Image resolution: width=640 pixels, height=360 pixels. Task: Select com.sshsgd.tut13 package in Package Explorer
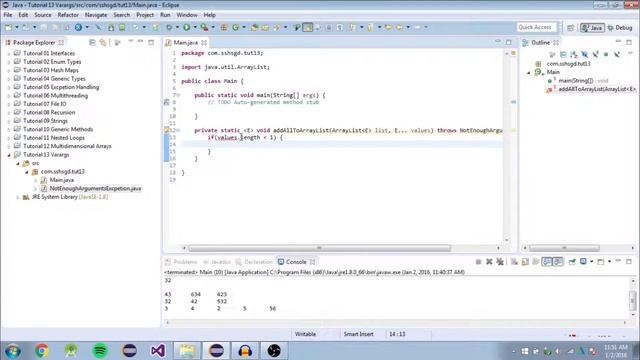pyautogui.click(x=62, y=171)
